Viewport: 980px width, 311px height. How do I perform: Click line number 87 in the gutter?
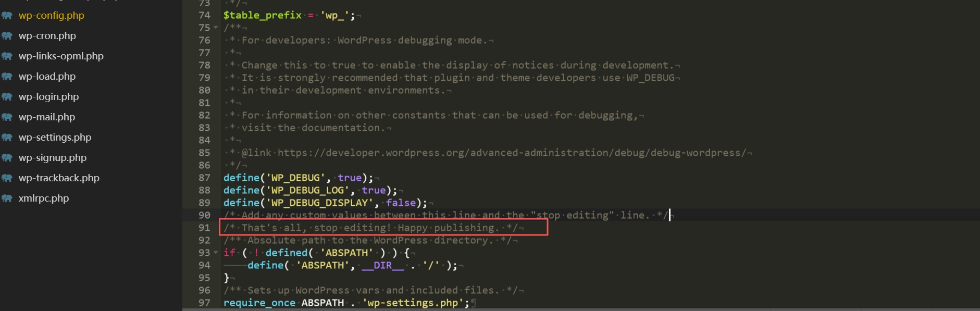coord(204,178)
